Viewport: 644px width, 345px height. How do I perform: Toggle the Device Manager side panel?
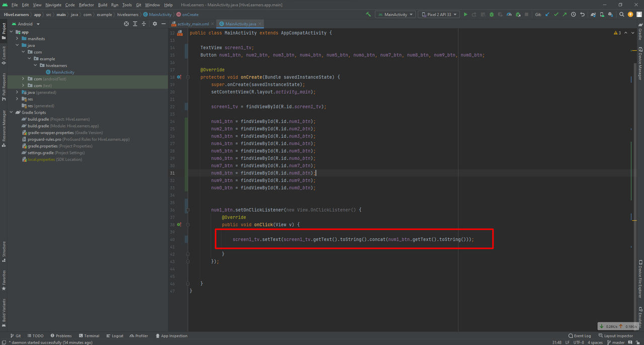point(640,63)
